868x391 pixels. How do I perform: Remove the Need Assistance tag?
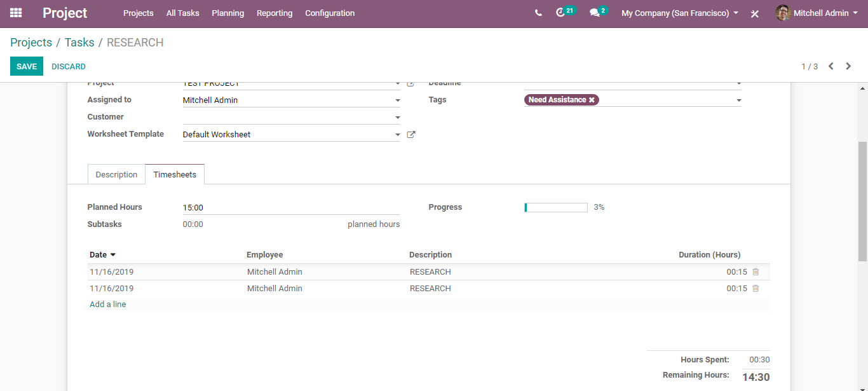(x=592, y=100)
